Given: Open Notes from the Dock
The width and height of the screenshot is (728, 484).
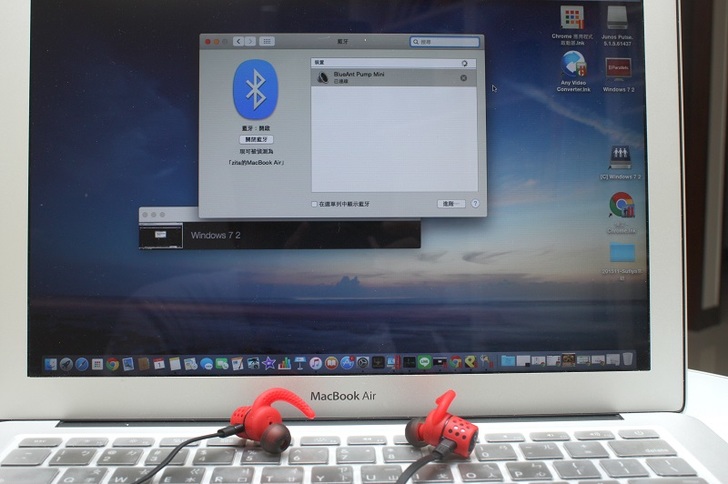Looking at the screenshot, I should tap(175, 363).
